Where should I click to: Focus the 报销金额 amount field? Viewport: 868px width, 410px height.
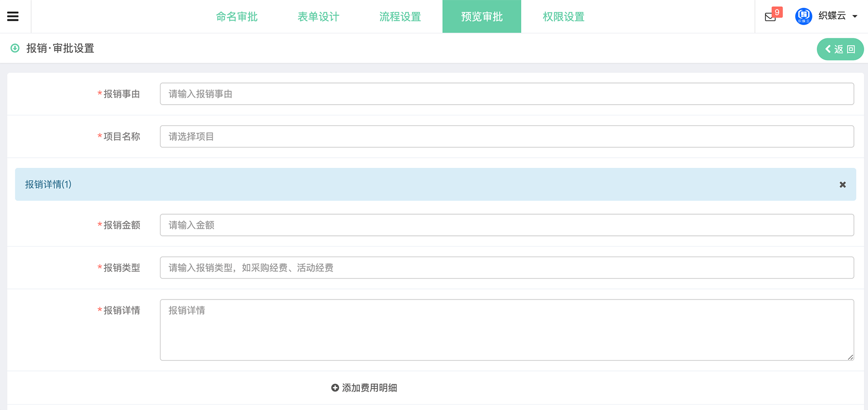pos(507,225)
